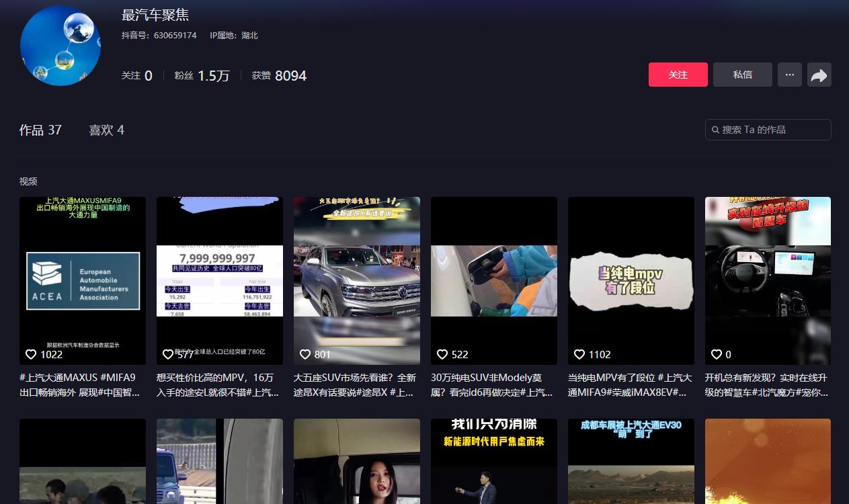The image size is (849, 504).
Task: Follow the account with red 关注 button
Action: click(x=678, y=75)
